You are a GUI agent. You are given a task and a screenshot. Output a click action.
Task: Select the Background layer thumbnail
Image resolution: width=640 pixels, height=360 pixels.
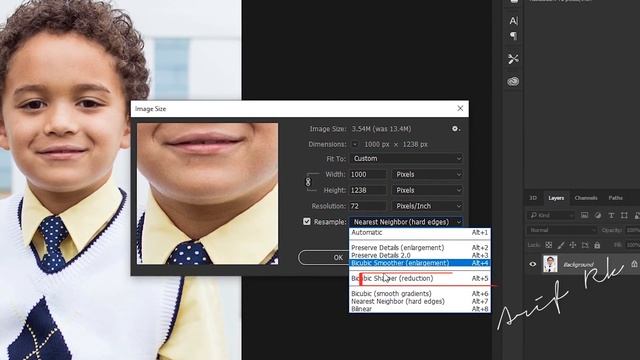(550, 264)
